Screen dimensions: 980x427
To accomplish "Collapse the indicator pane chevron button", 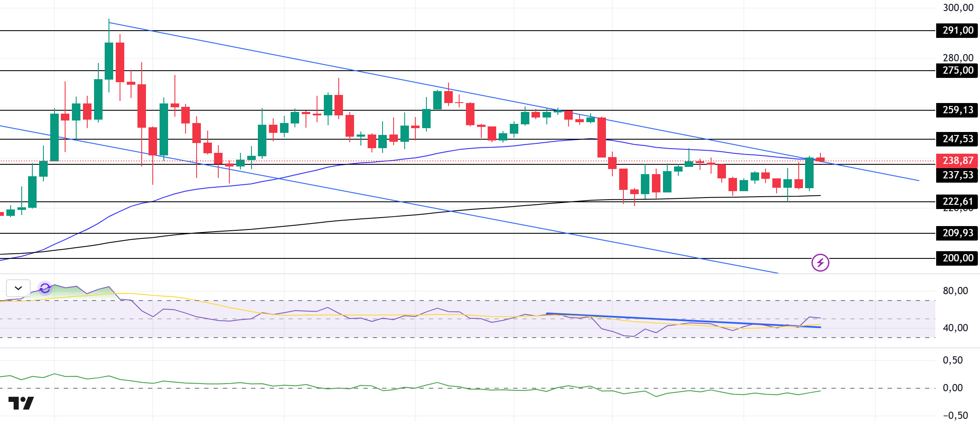I will (18, 288).
